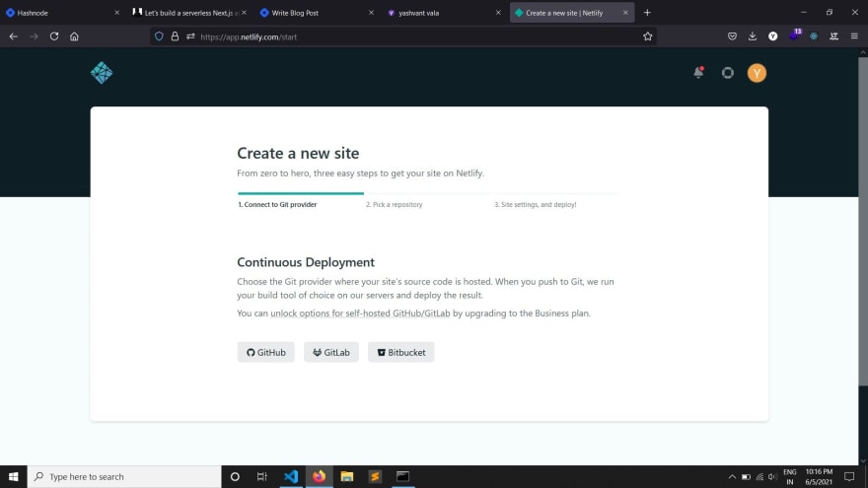Open React developer tools extension icon
Image resolution: width=868 pixels, height=488 pixels.
pyautogui.click(x=814, y=36)
